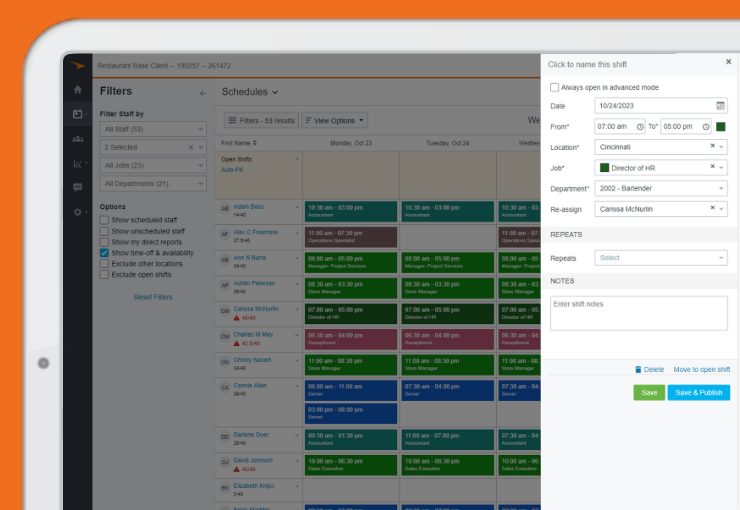Viewport: 740px width, 510px height.
Task: Check Show unscheduled staff option
Action: 104,231
